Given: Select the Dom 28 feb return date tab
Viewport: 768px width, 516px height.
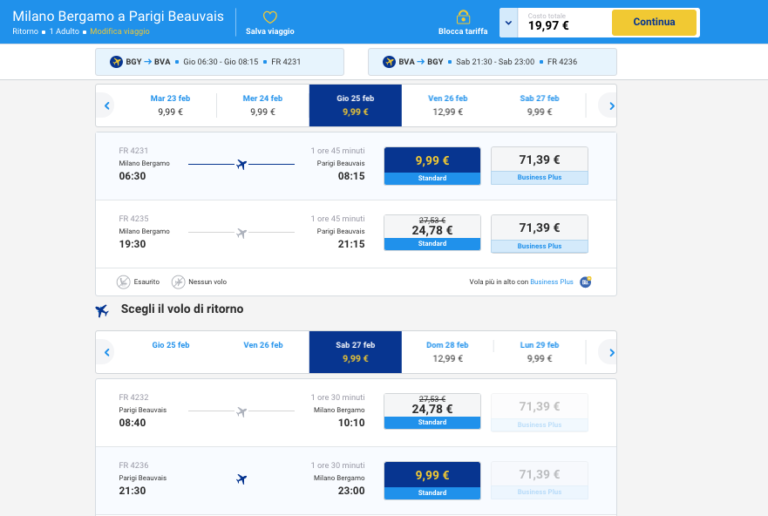Looking at the screenshot, I should (x=447, y=352).
